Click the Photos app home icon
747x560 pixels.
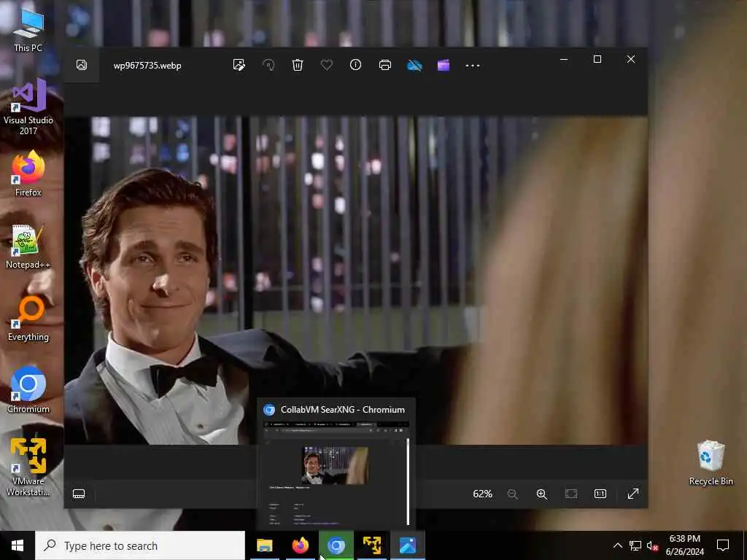(x=82, y=65)
